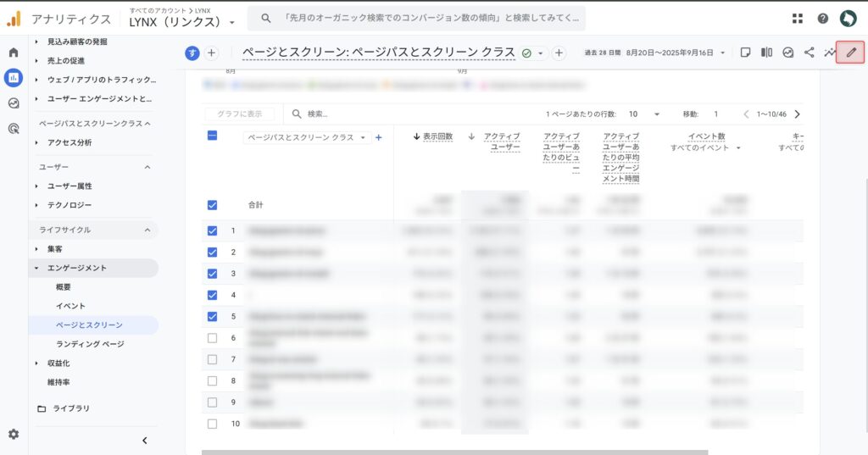The width and height of the screenshot is (868, 455).
Task: Open the Advertising icon in left rail
Action: click(14, 129)
